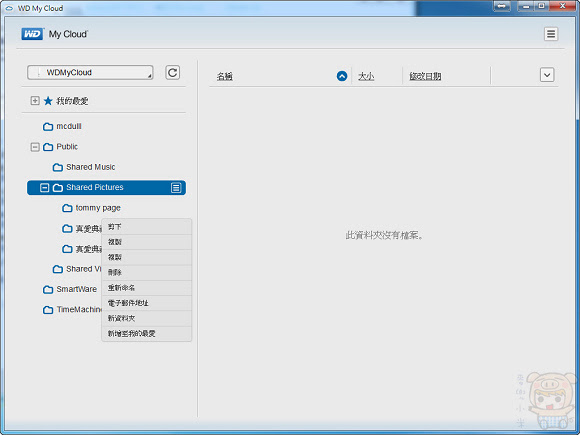The image size is (580, 435).
Task: Click the Shared Videos folder icon
Action: (58, 269)
